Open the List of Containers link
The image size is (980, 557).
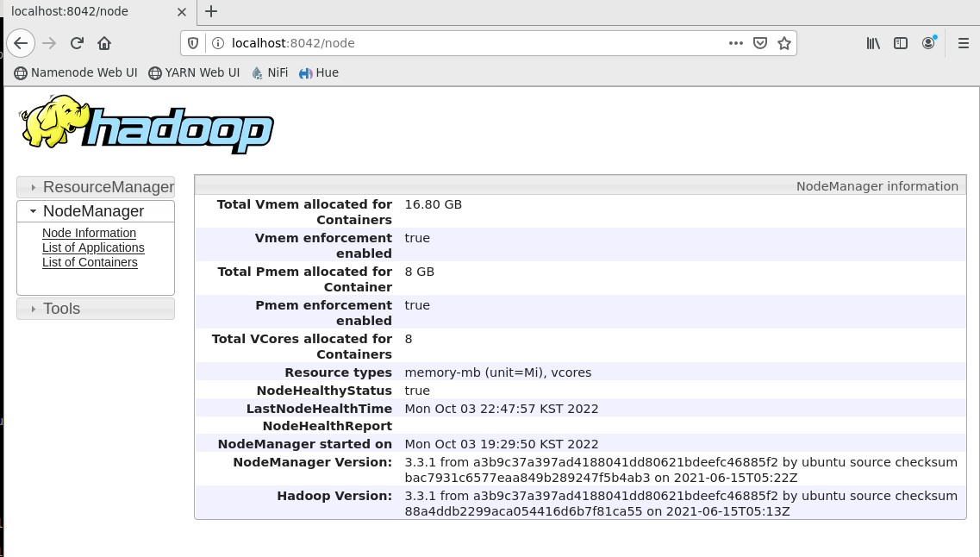point(90,263)
